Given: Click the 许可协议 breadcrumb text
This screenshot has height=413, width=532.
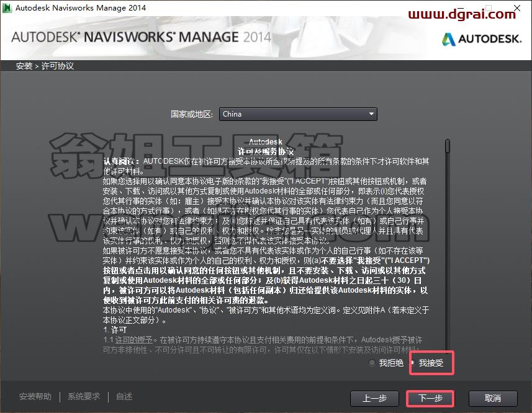Looking at the screenshot, I should point(58,66).
